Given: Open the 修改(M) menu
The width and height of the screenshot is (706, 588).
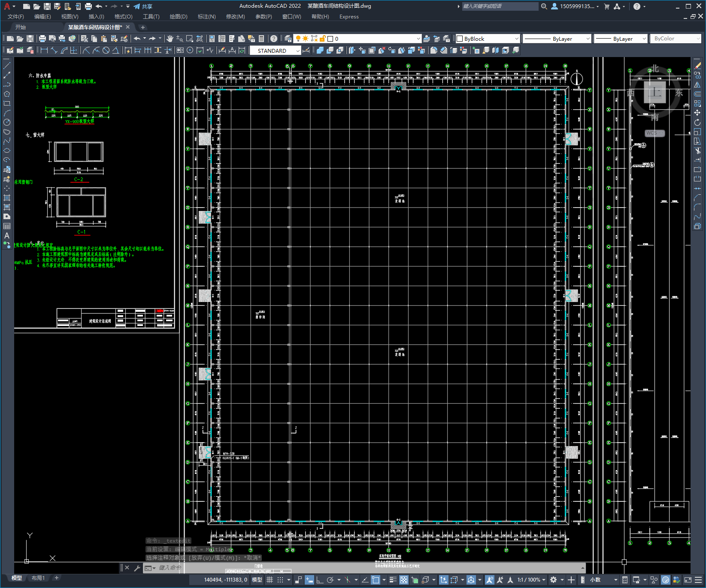Looking at the screenshot, I should (235, 17).
